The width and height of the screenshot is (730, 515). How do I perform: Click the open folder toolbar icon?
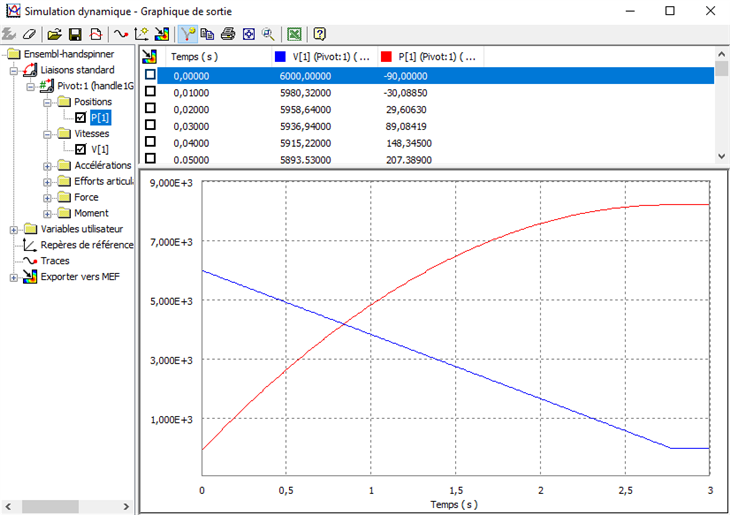tap(54, 34)
